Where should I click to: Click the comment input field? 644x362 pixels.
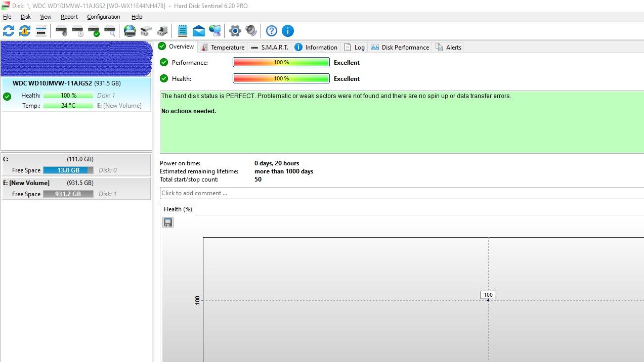point(402,193)
